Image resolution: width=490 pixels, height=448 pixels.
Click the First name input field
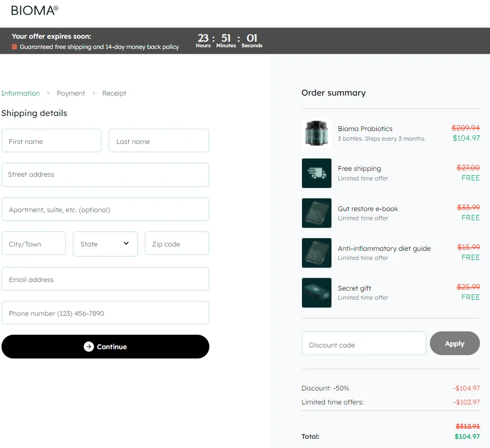click(51, 140)
